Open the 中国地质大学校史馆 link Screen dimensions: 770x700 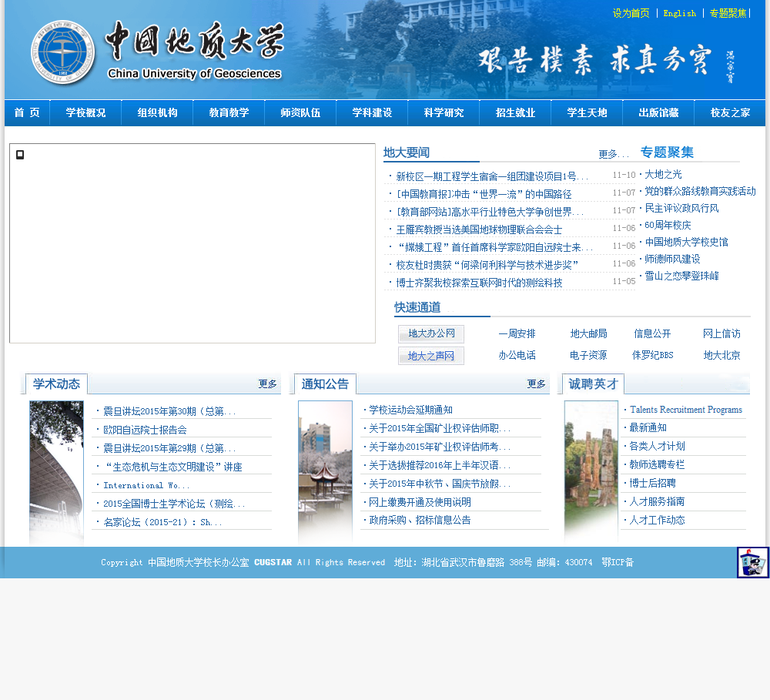(x=686, y=242)
